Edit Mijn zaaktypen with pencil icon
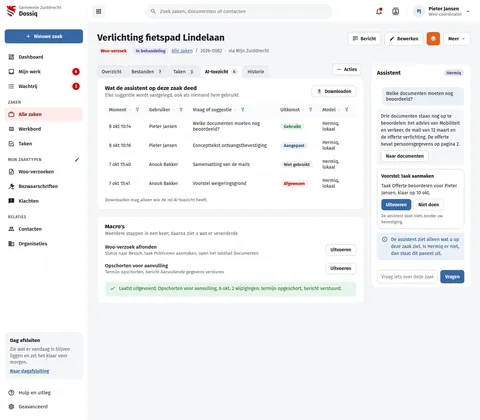 click(x=77, y=160)
